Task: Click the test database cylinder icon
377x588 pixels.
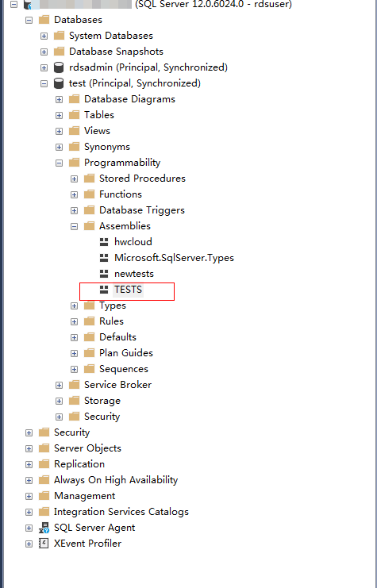Action: (59, 83)
